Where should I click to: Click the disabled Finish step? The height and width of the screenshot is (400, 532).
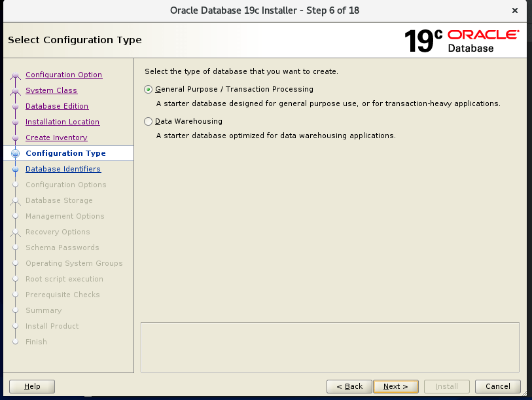[x=36, y=342]
